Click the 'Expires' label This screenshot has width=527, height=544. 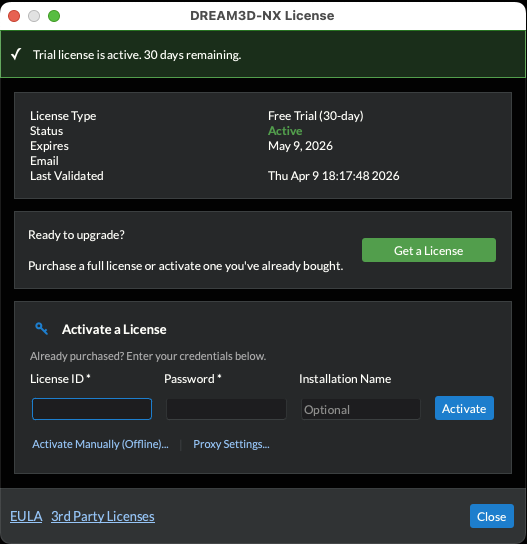pos(49,146)
